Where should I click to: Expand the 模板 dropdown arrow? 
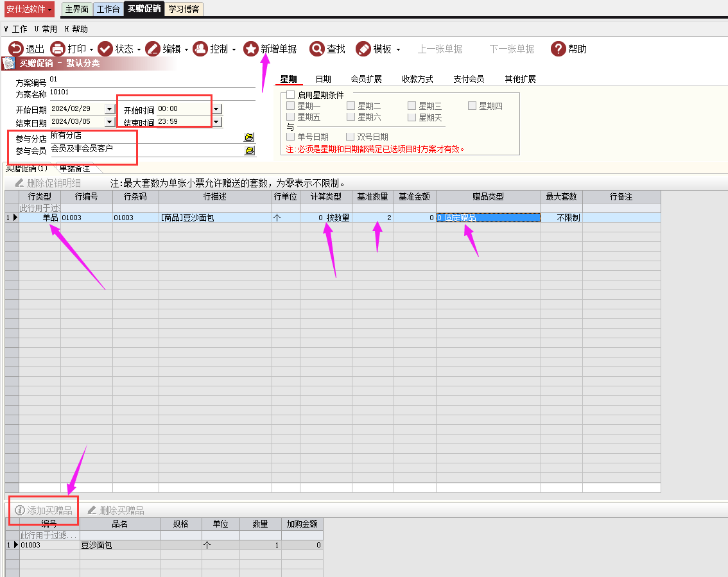tap(398, 49)
